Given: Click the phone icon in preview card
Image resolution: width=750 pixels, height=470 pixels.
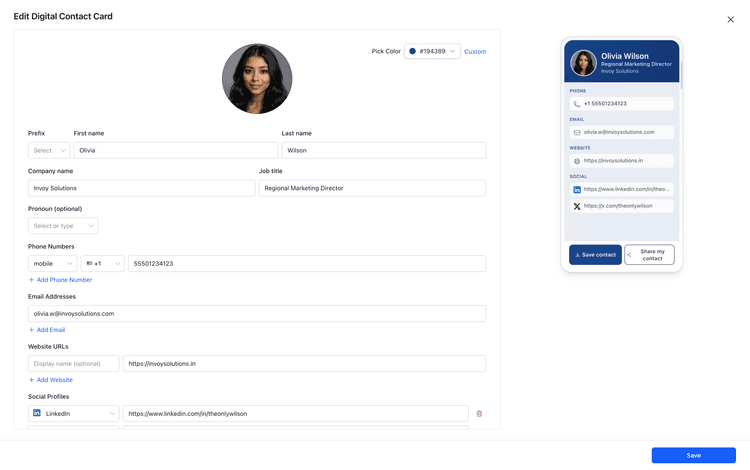Looking at the screenshot, I should coord(577,104).
